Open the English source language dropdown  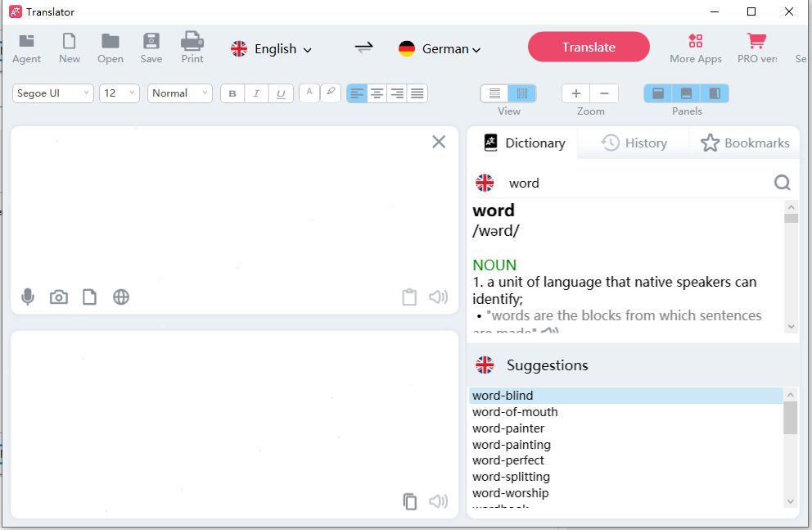pos(272,48)
